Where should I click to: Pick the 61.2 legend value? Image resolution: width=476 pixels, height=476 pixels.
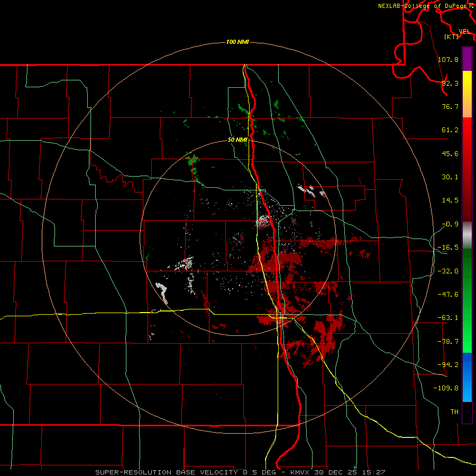pos(450,130)
